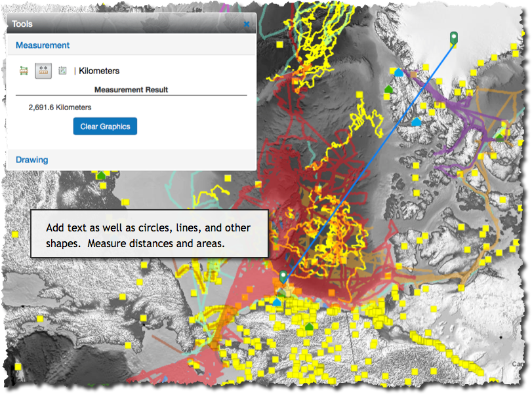Select the location coordinates measurement tool
The image size is (532, 394).
coord(62,71)
